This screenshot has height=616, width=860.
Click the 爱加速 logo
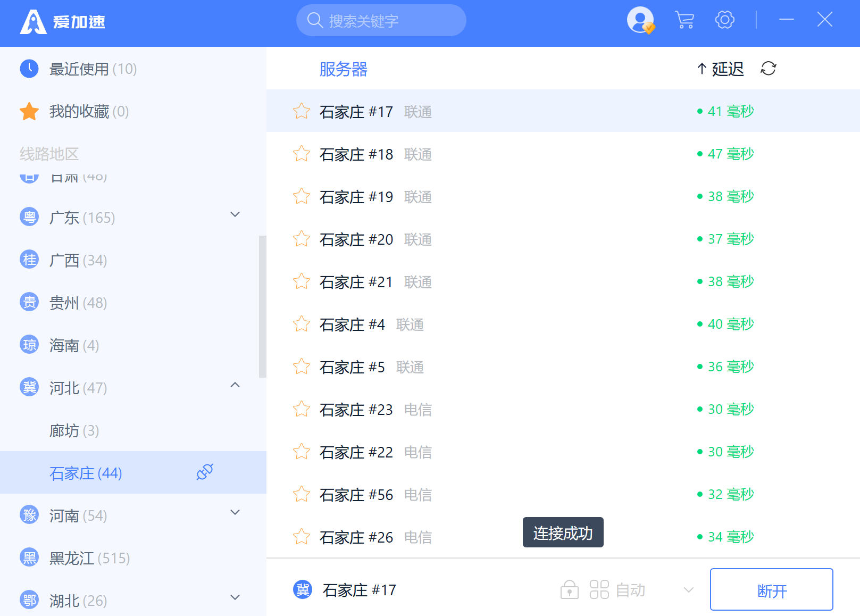point(62,22)
